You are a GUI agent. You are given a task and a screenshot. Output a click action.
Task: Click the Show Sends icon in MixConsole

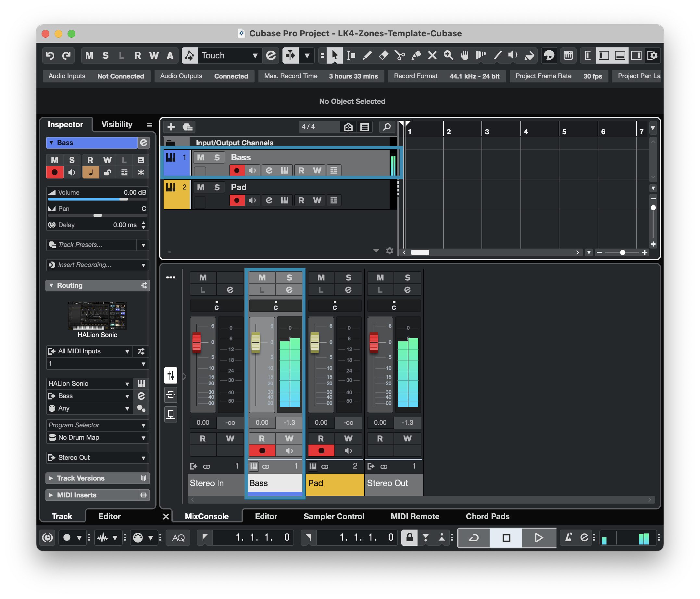(x=171, y=414)
